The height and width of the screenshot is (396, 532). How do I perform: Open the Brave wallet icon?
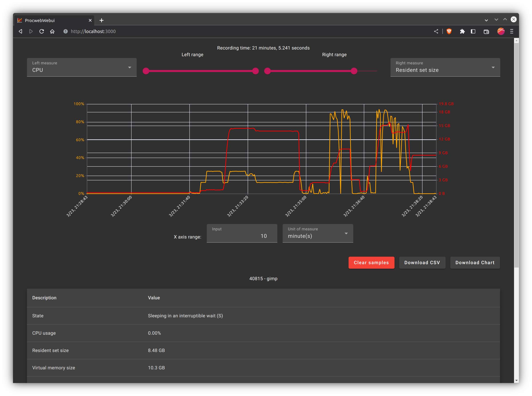486,32
